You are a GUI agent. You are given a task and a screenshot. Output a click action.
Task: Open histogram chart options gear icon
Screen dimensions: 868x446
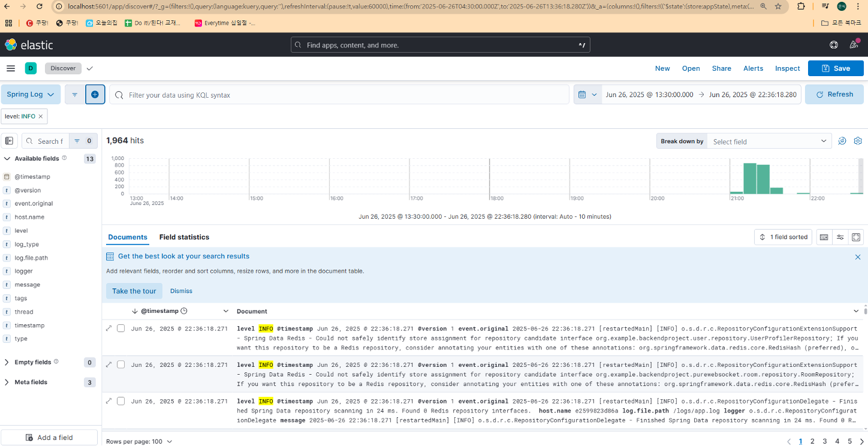tap(858, 141)
